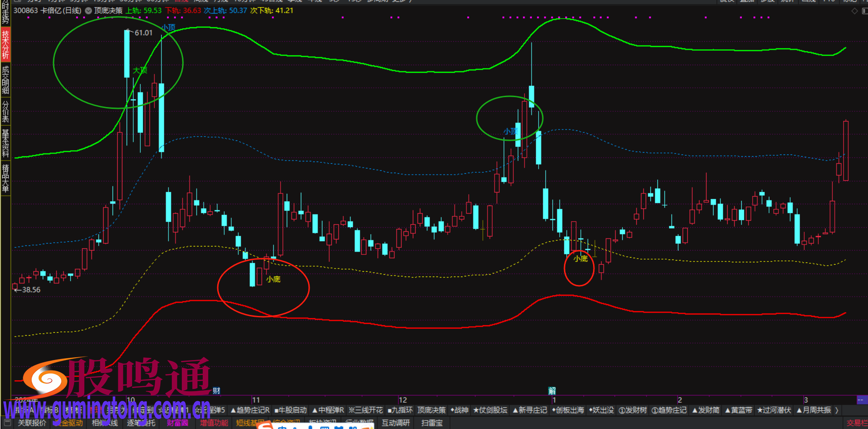The width and height of the screenshot is (868, 429).
Task: Choose the ★仗剑股坛 indicator tab
Action: tap(490, 410)
